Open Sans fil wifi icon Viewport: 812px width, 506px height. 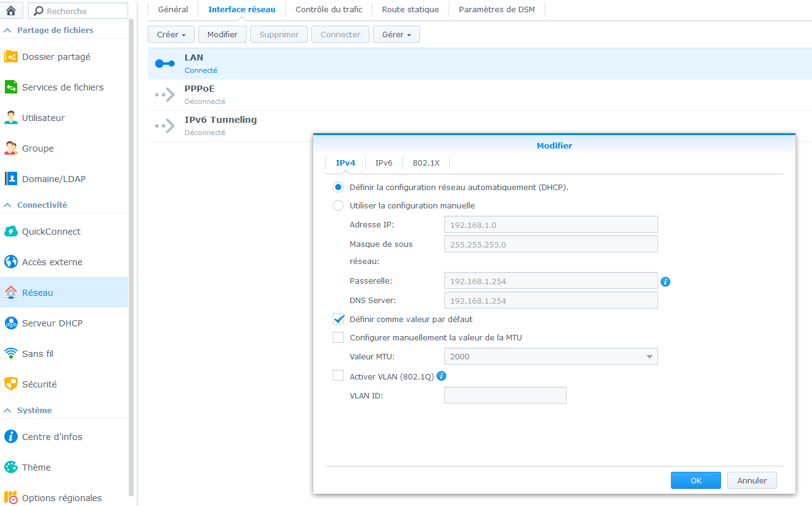point(11,354)
